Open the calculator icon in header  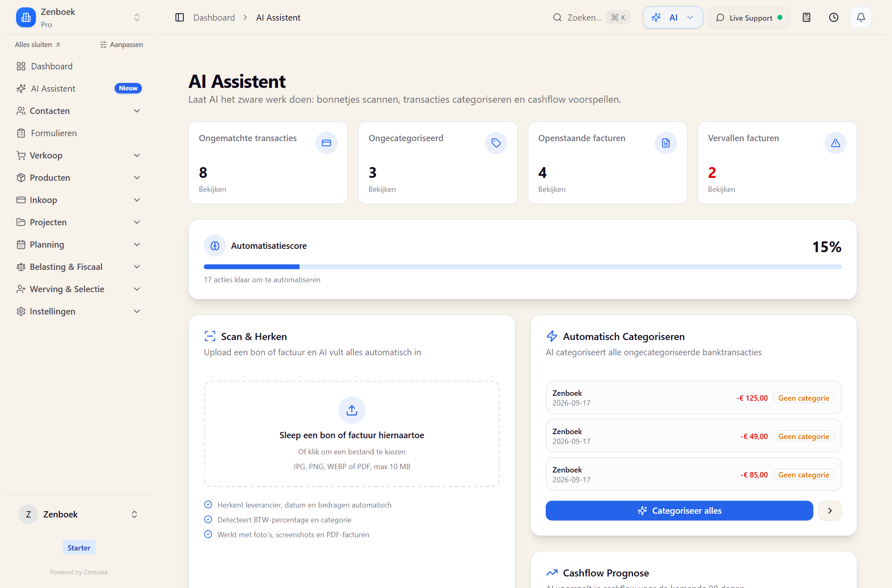[x=807, y=17]
